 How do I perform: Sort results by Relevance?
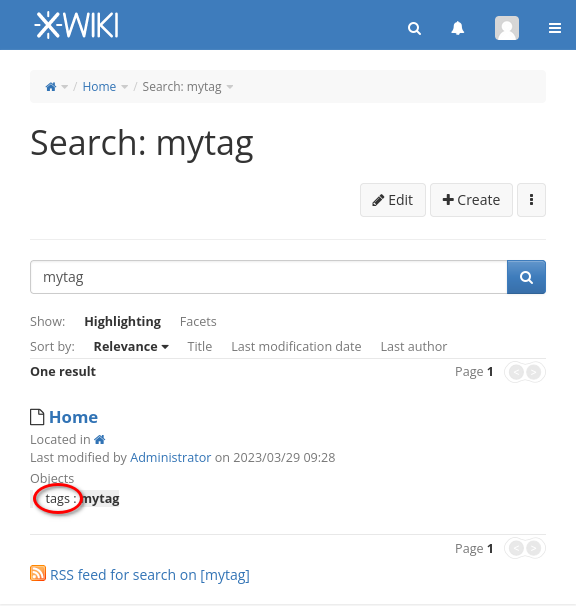click(131, 347)
